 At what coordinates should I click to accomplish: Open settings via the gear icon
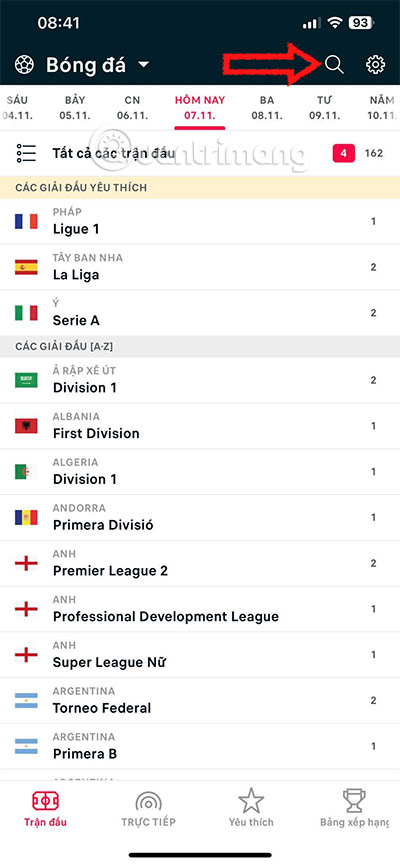375,65
